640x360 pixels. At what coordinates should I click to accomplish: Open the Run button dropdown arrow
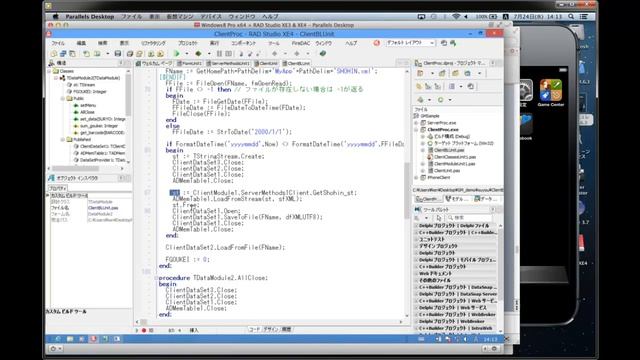pyautogui.click(x=187, y=53)
